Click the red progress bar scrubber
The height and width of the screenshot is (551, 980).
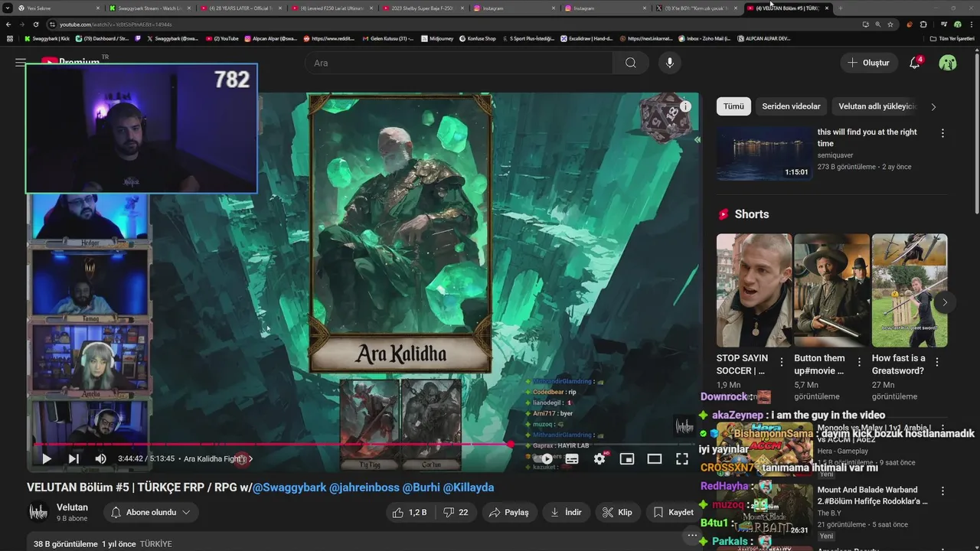click(x=511, y=444)
